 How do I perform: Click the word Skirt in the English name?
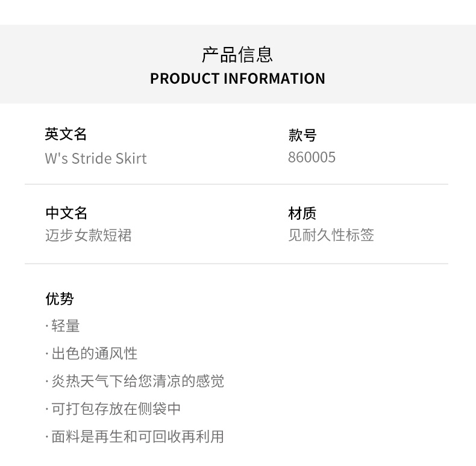tap(131, 158)
